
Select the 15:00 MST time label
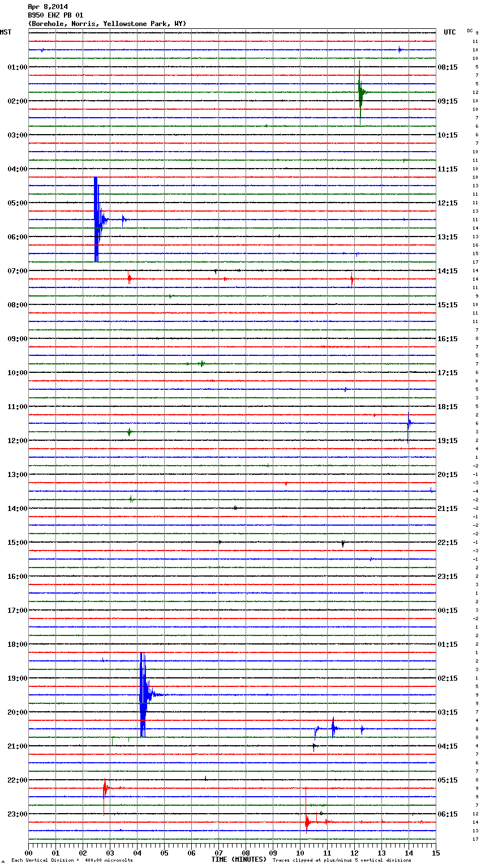[x=17, y=543]
